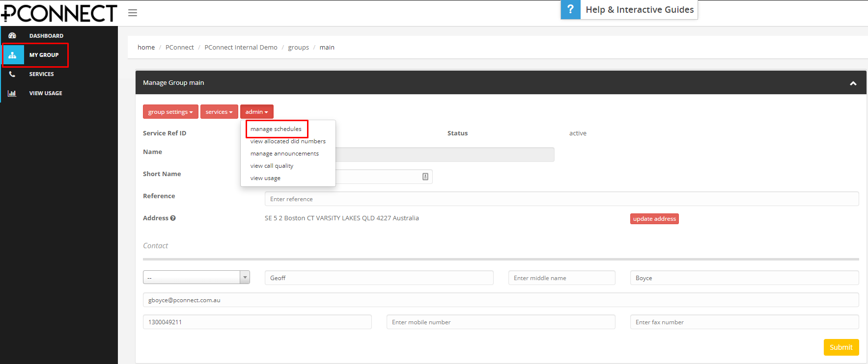Open Services in the sidebar
The height and width of the screenshot is (364, 868).
[x=41, y=74]
